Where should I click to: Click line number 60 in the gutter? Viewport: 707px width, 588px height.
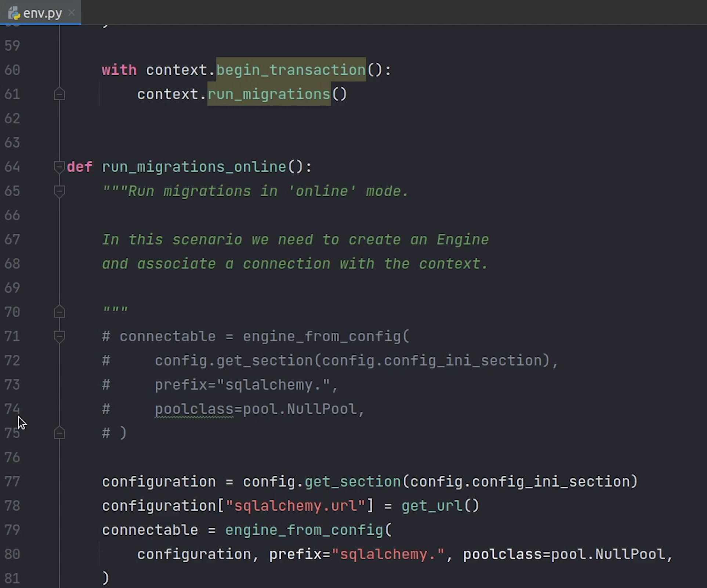pos(12,70)
